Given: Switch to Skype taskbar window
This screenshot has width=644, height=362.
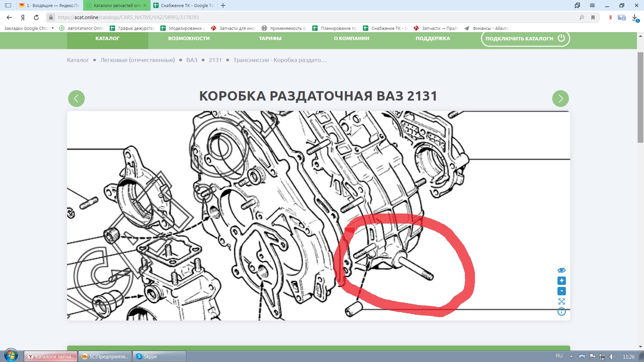Looking at the screenshot, I should (x=159, y=356).
